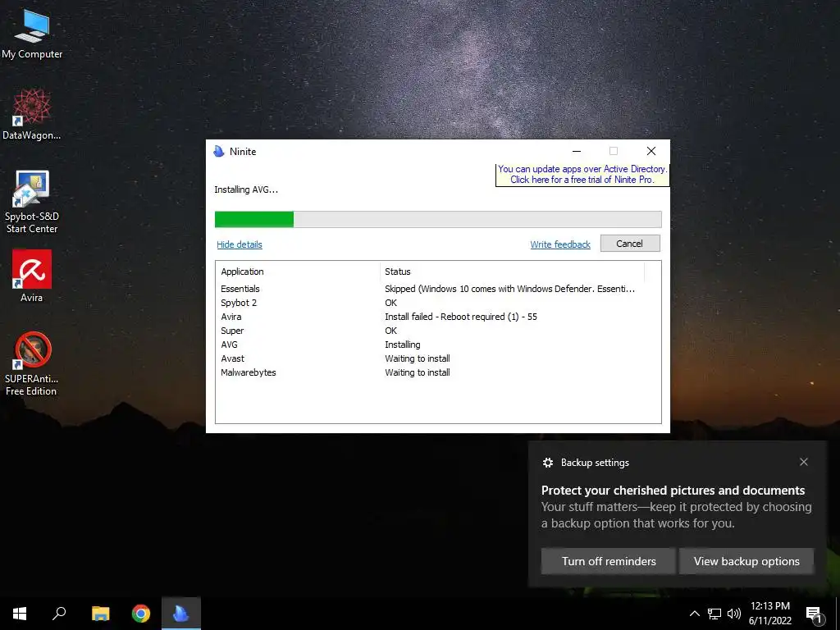Viewport: 840px width, 630px height.
Task: Click 'Installing AVG...' status label
Action: point(246,189)
